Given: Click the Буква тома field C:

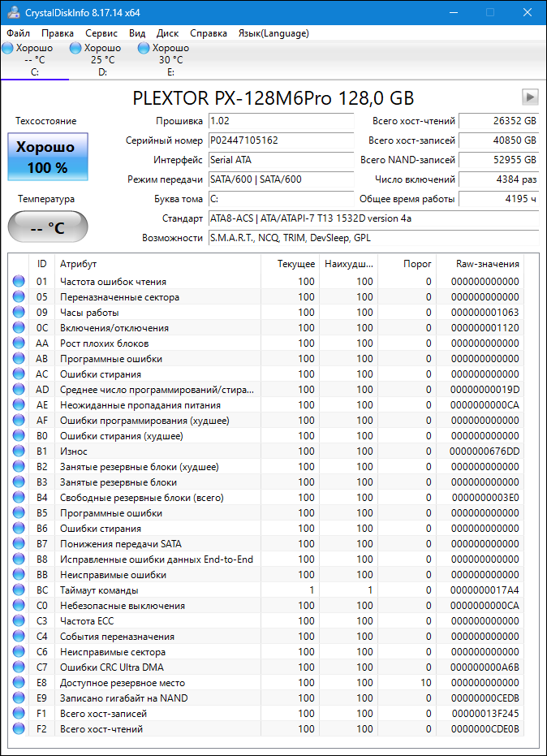Looking at the screenshot, I should point(281,199).
